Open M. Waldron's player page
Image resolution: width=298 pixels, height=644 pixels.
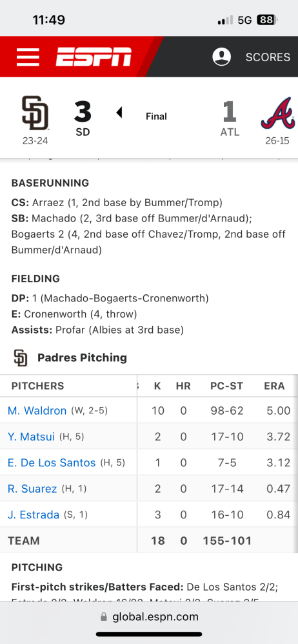pyautogui.click(x=37, y=411)
